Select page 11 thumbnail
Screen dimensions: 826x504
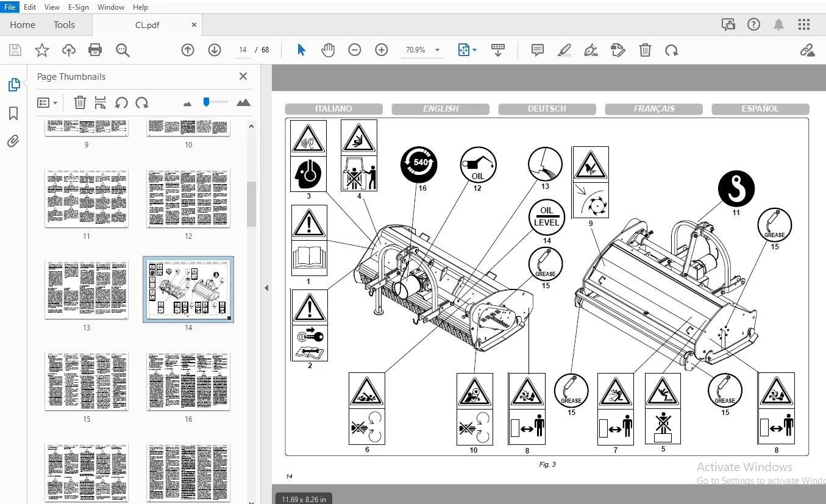tap(87, 199)
